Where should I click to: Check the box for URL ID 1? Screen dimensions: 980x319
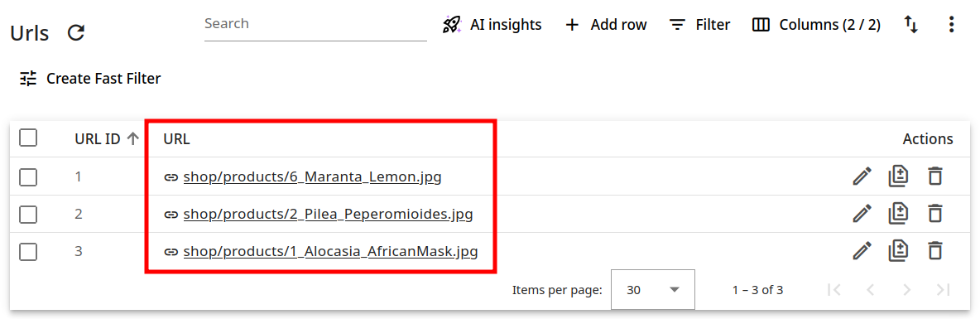pyautogui.click(x=28, y=177)
